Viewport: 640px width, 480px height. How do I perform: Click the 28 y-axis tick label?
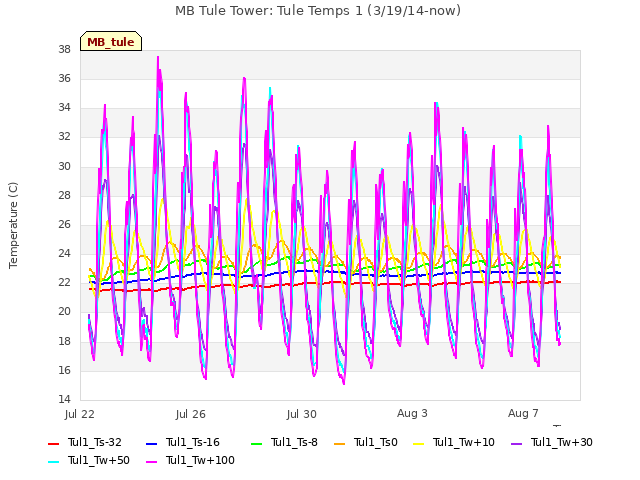(x=64, y=195)
